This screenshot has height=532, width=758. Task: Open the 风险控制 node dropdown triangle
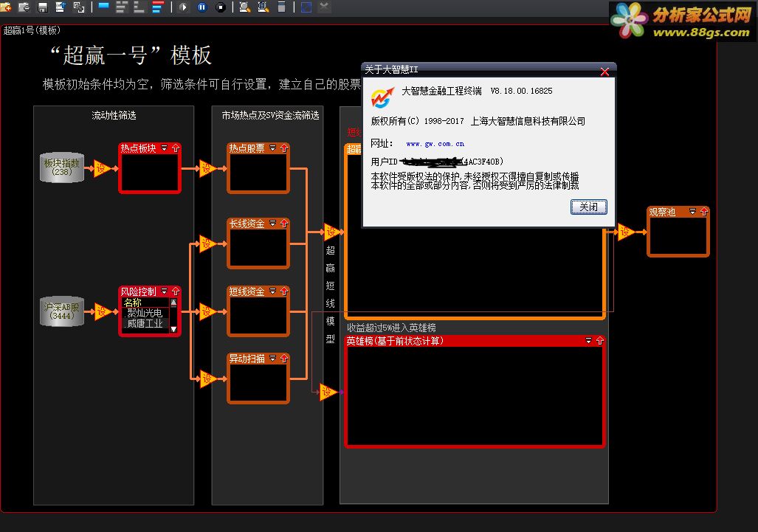pyautogui.click(x=165, y=291)
